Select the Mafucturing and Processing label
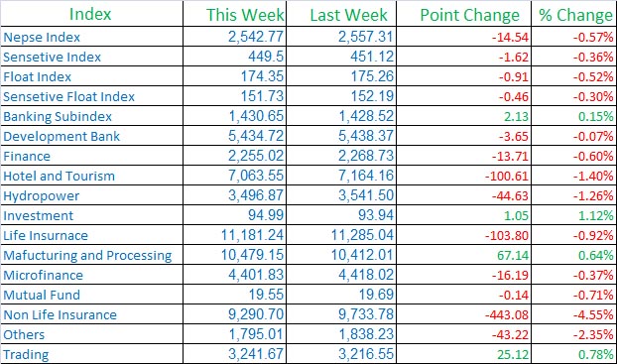The image size is (617, 364). (x=87, y=255)
